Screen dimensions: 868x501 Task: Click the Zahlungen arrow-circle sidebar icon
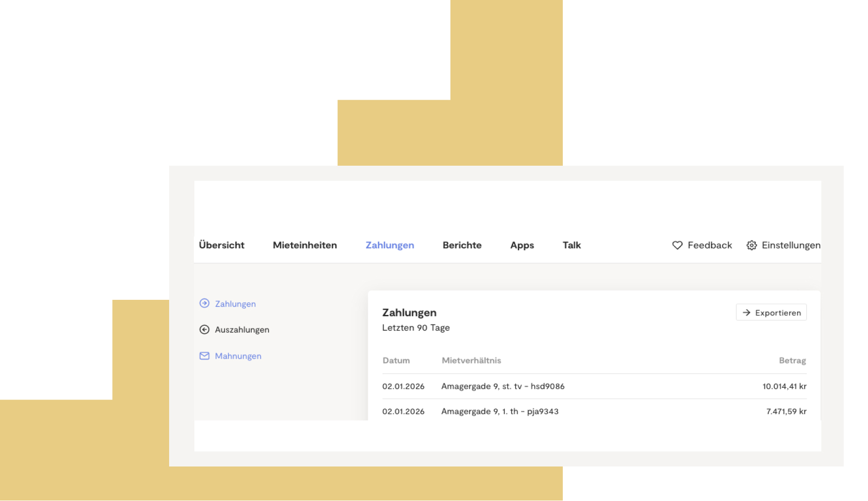coord(205,303)
